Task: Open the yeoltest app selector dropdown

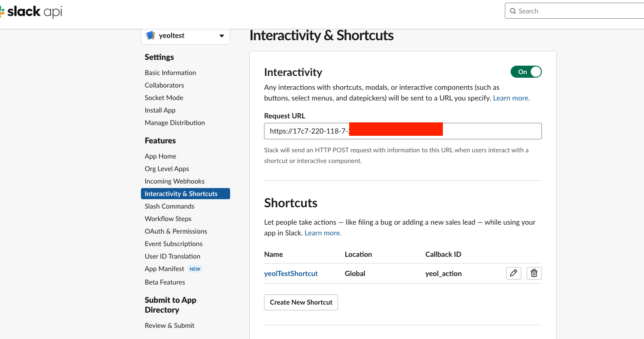Action: click(x=186, y=36)
